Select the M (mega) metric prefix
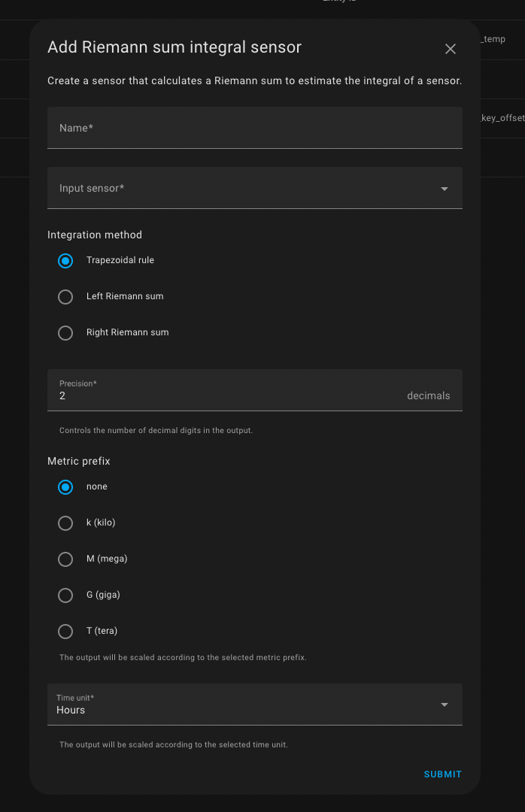This screenshot has height=812, width=525. point(65,559)
